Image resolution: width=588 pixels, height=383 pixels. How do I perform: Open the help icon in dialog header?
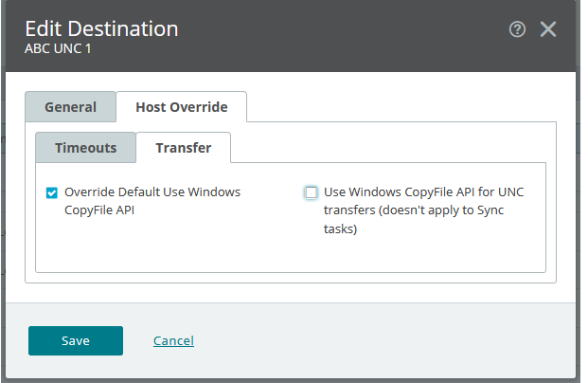517,29
